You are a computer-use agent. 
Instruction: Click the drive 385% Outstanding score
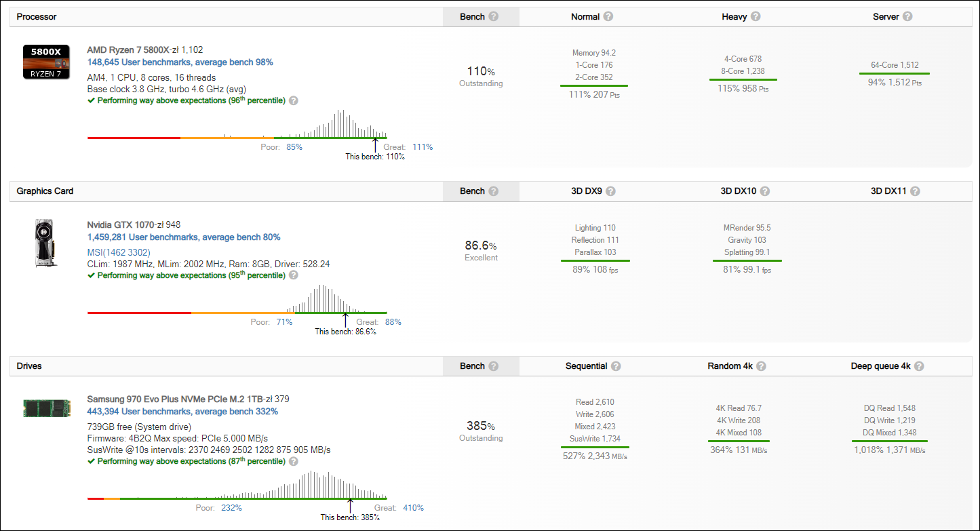[x=481, y=431]
